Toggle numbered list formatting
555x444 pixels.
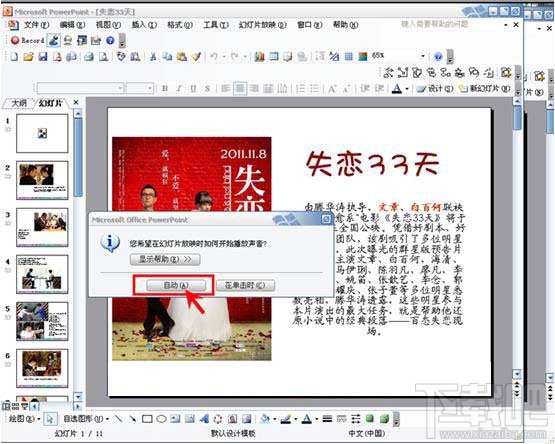[301, 88]
